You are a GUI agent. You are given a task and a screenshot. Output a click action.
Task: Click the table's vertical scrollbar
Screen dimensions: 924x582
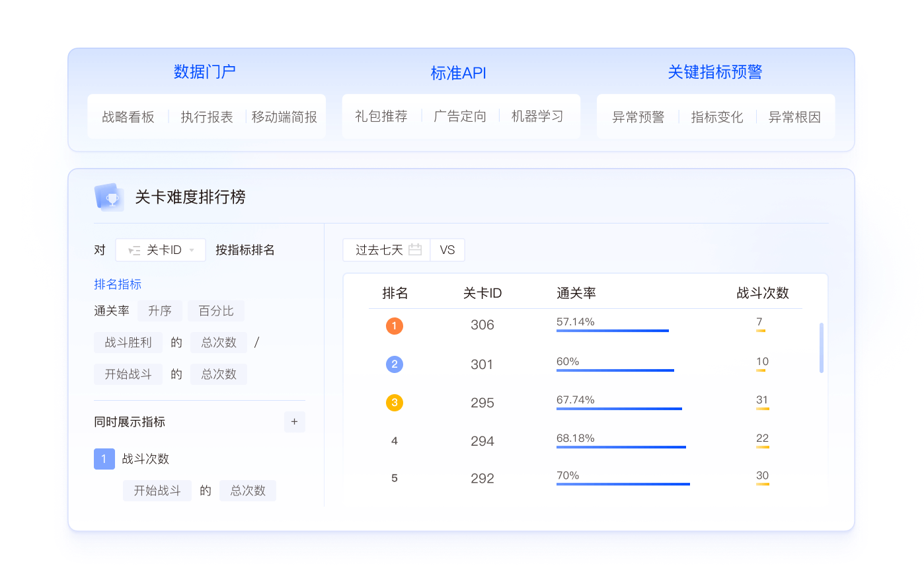tap(822, 348)
